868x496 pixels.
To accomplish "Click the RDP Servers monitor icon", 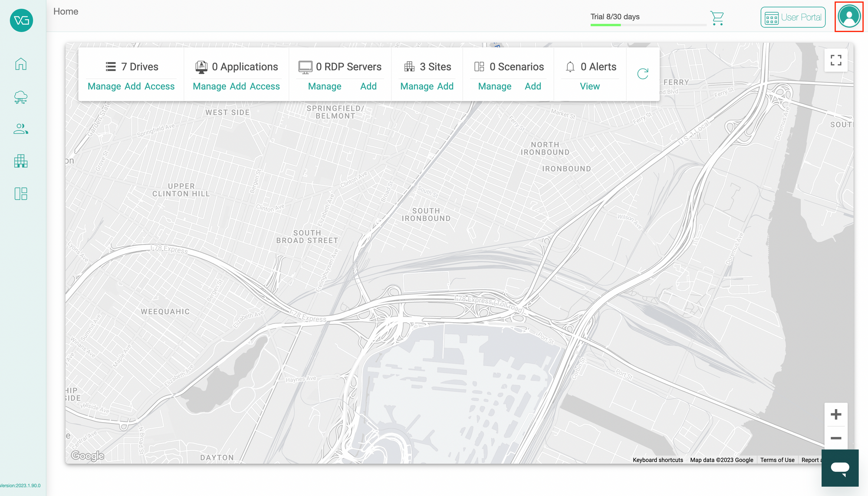I will click(x=306, y=67).
